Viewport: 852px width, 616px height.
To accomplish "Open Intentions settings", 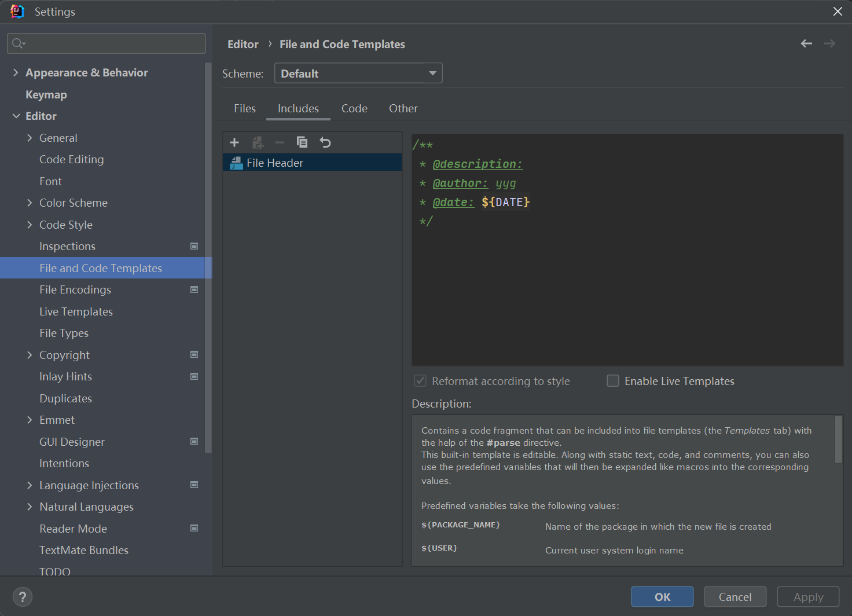I will point(64,463).
